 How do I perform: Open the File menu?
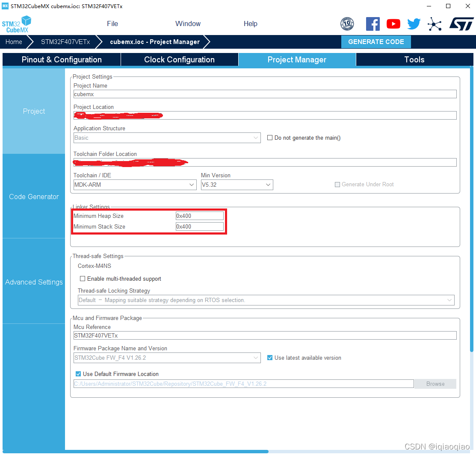coord(112,23)
